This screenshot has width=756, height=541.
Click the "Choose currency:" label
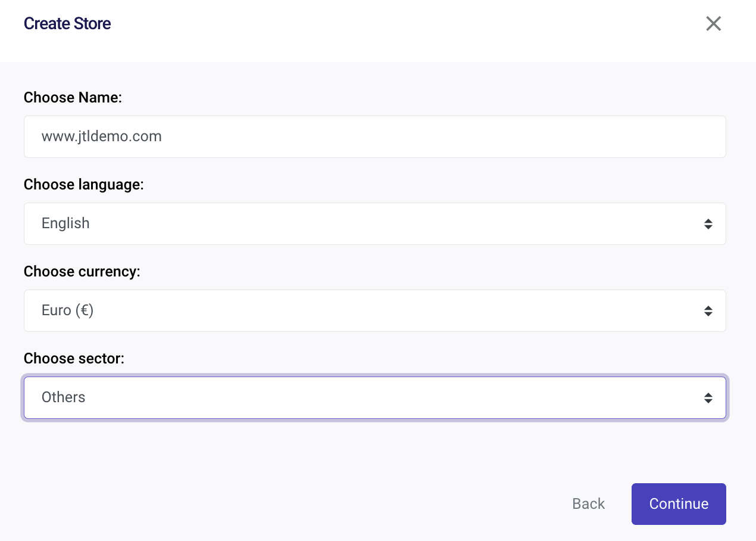(x=82, y=272)
